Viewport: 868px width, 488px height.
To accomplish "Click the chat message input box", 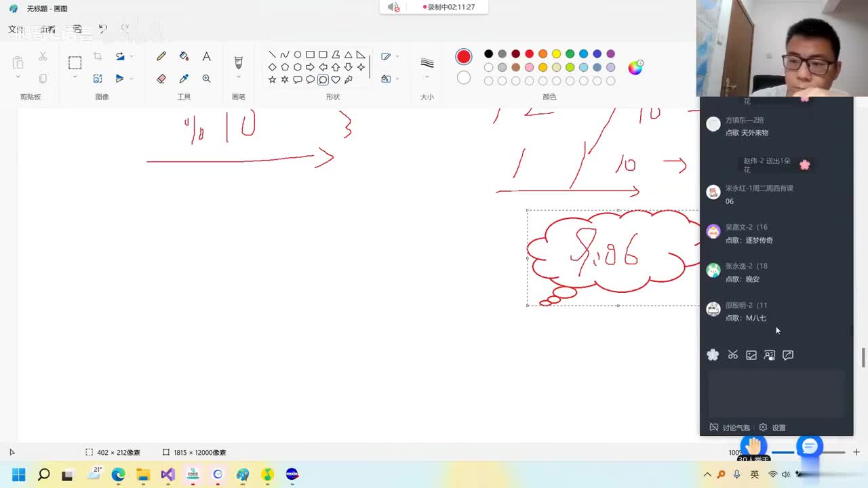I will pos(776,393).
